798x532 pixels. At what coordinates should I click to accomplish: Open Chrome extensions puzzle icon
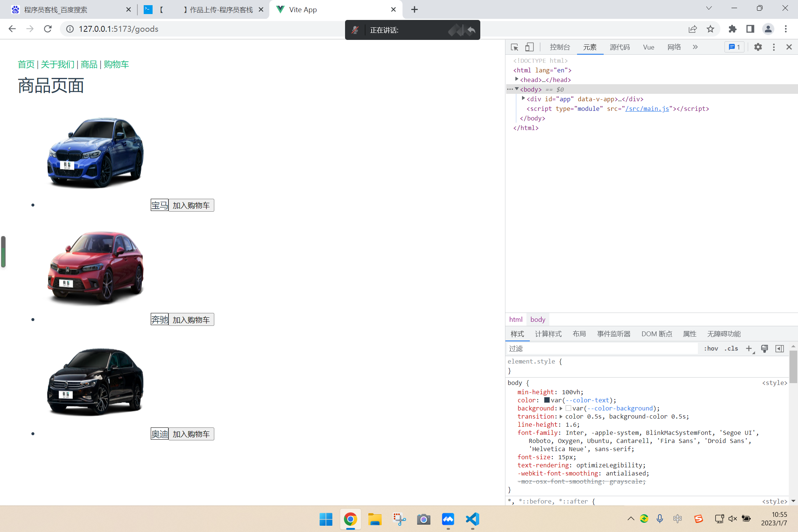[x=732, y=29]
